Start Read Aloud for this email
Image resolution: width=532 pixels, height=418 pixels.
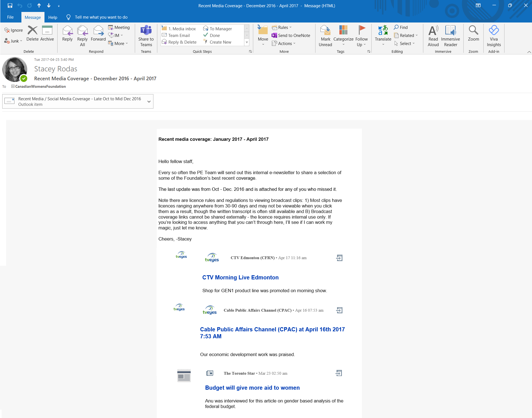pos(433,36)
